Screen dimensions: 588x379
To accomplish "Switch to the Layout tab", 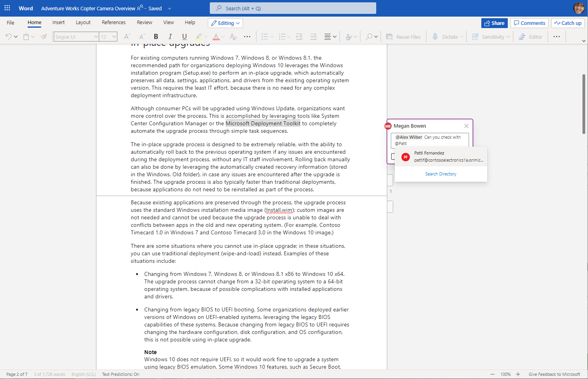I will tap(83, 23).
